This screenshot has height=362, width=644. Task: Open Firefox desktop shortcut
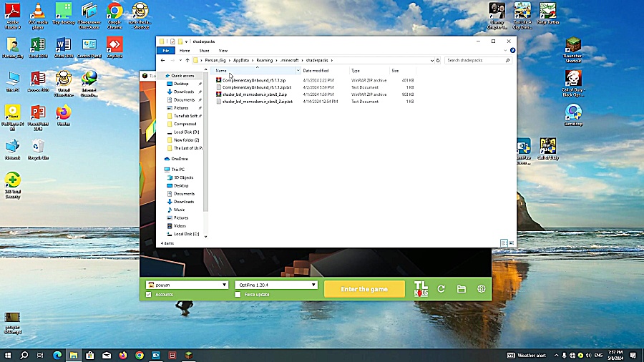(64, 115)
